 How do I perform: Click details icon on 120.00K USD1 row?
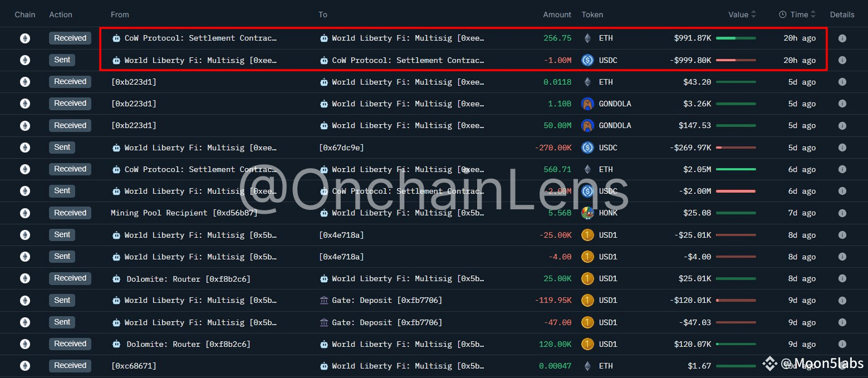pyautogui.click(x=842, y=344)
